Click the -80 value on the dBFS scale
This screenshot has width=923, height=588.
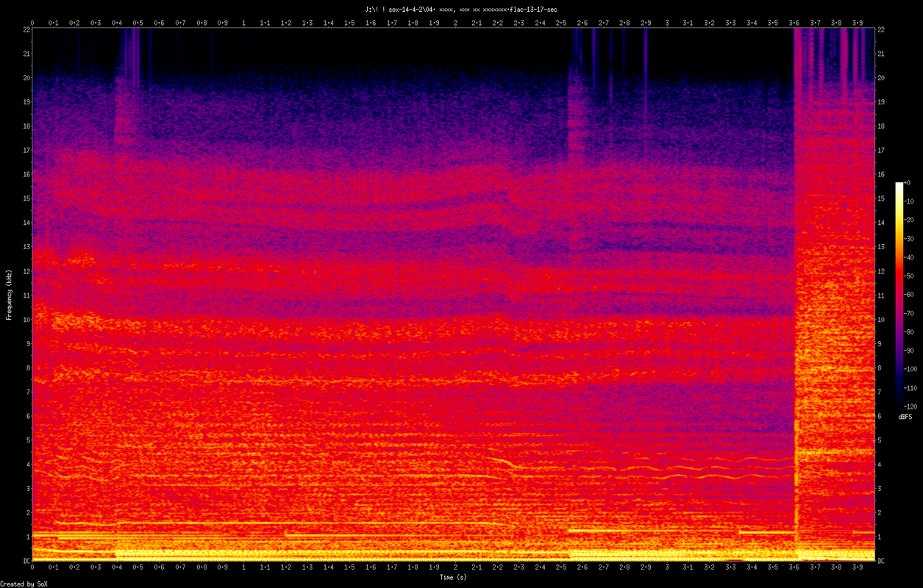point(909,331)
